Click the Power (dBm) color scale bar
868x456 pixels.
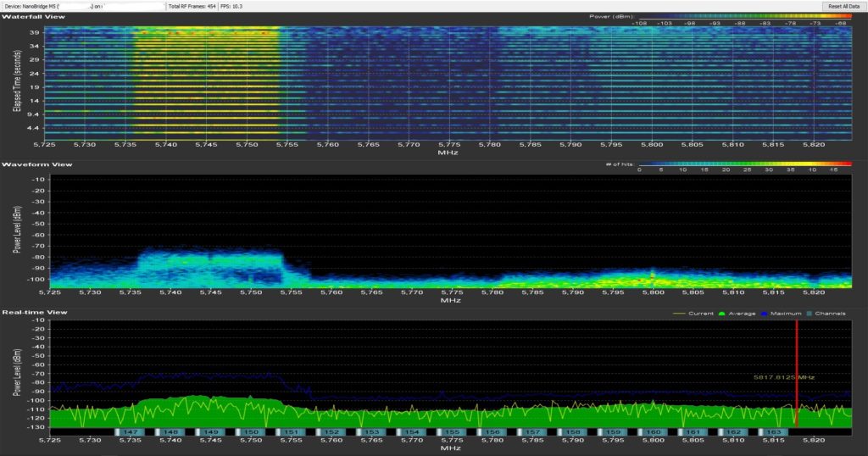point(743,16)
